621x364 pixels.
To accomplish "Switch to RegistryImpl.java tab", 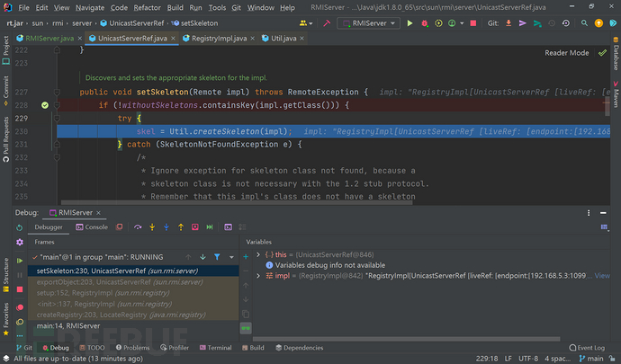I will point(219,39).
